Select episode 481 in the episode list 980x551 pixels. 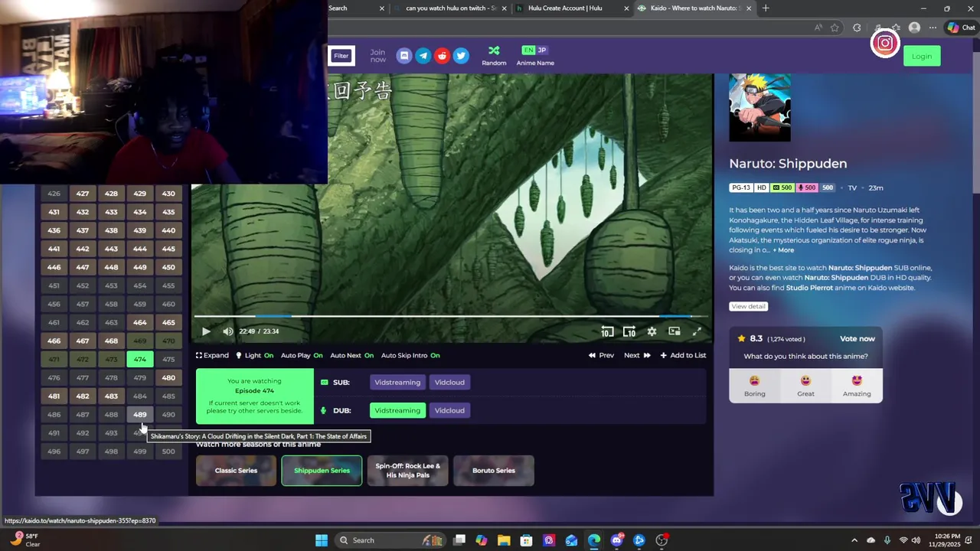[54, 396]
